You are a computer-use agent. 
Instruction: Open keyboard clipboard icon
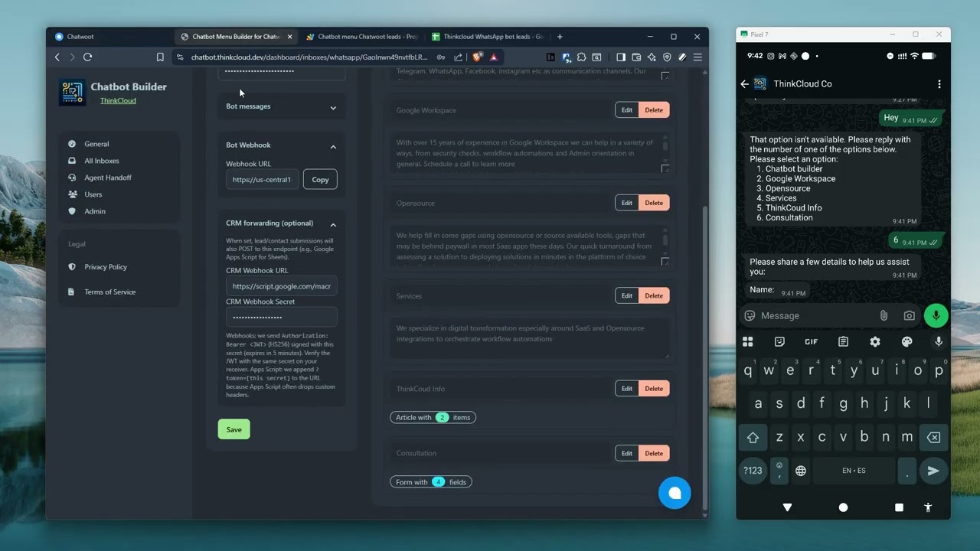pyautogui.click(x=843, y=342)
